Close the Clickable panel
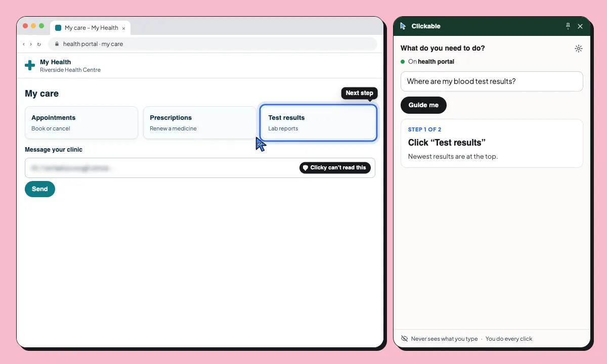607x364 pixels. [580, 26]
